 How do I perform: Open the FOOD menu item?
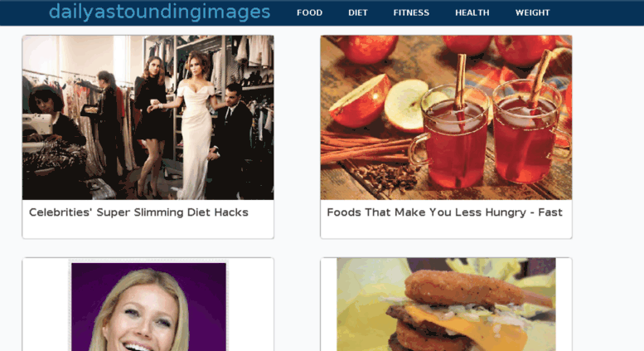(310, 12)
